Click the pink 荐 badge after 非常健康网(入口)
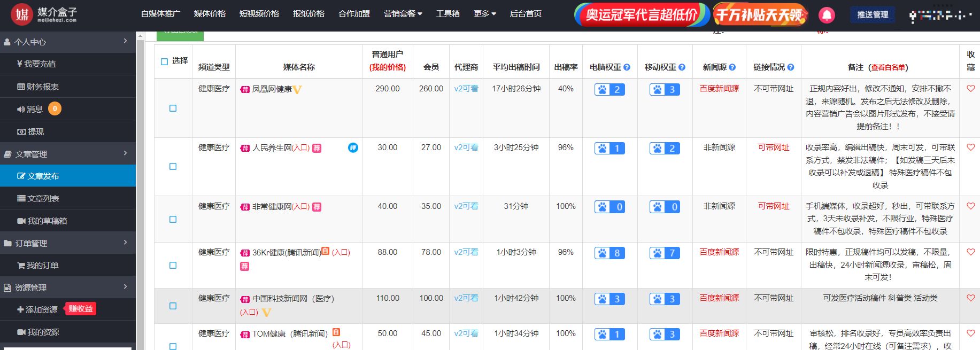Image resolution: width=980 pixels, height=350 pixels. click(x=317, y=207)
